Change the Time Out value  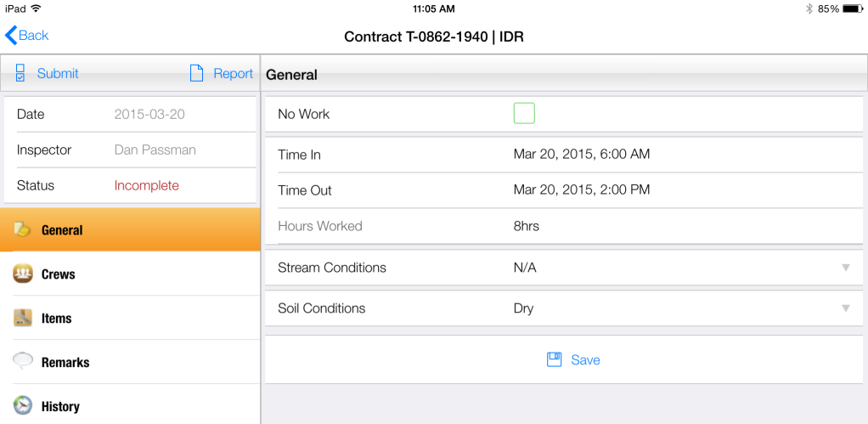[581, 190]
